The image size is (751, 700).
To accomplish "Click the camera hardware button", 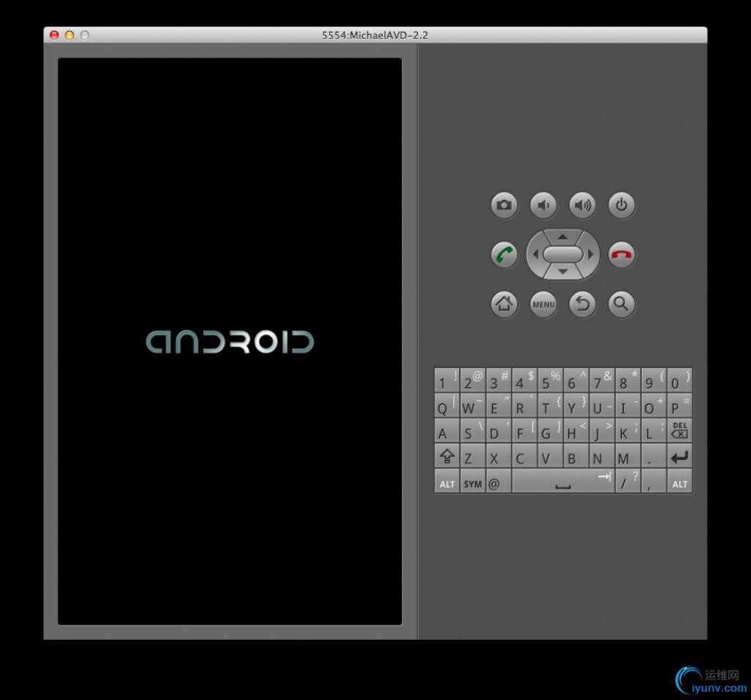I will (x=504, y=205).
